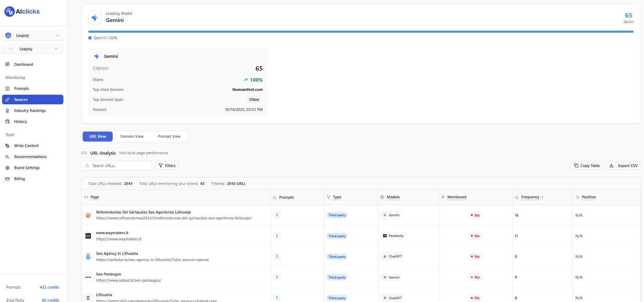Open rankstar.io Seo Agency In Lithuania link

coord(152,260)
